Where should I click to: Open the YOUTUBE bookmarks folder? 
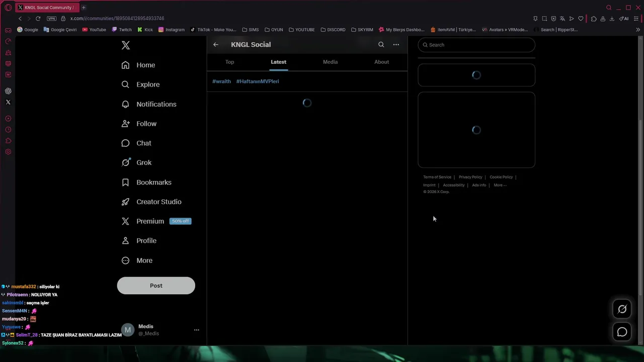click(302, 30)
